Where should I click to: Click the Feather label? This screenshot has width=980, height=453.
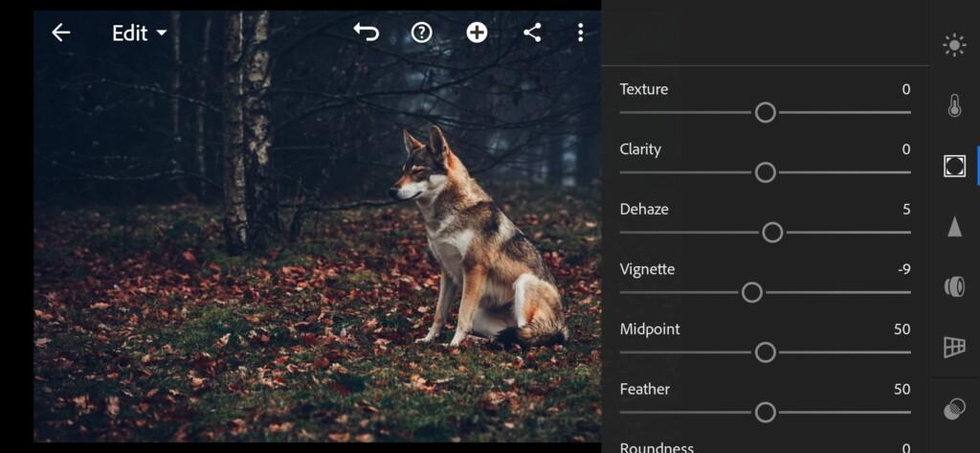[644, 389]
